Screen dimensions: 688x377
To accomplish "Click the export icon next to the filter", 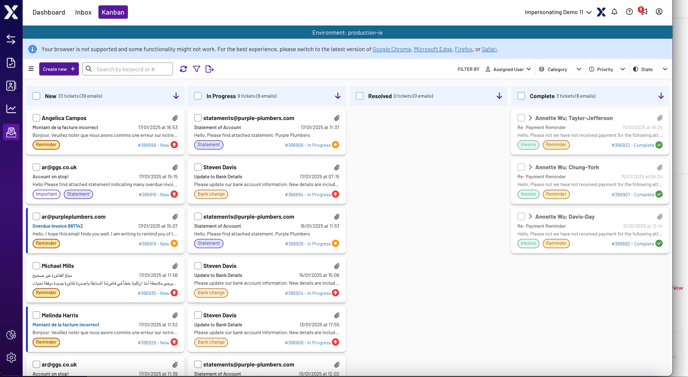I will [x=209, y=69].
